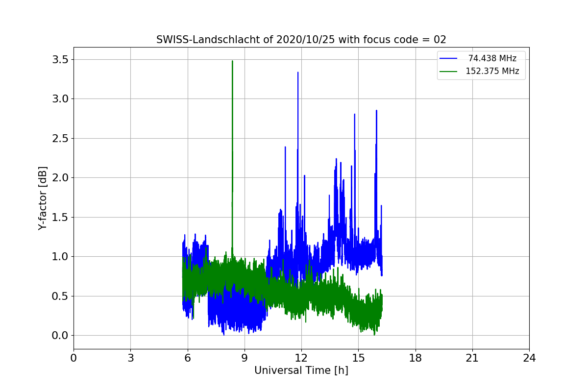Click the Universal Time [h] axis label
Image resolution: width=588 pixels, height=392 pixels.
click(x=301, y=371)
